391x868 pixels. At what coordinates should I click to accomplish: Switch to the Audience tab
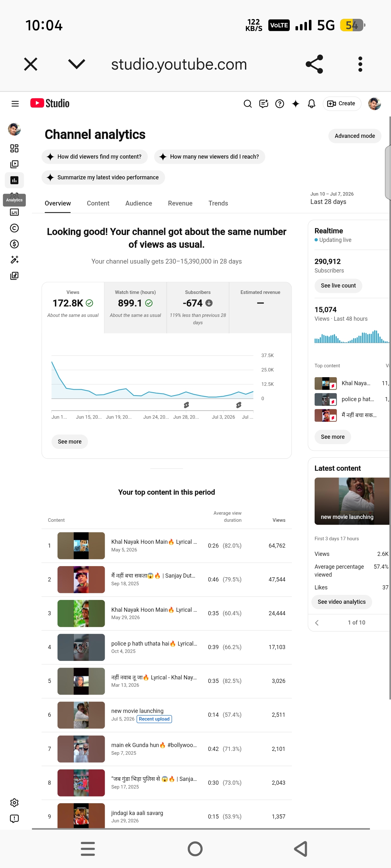139,203
